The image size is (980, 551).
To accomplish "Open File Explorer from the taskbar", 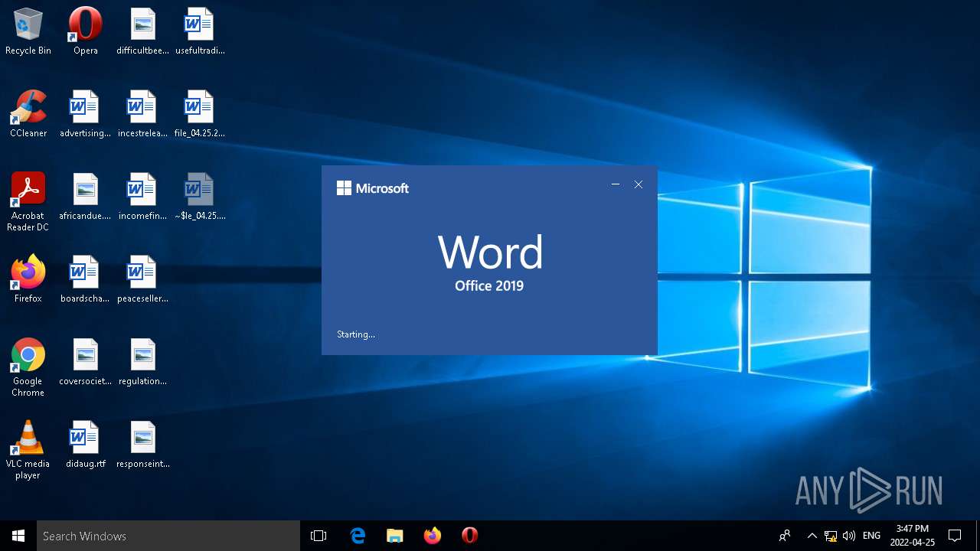I will 395,536.
